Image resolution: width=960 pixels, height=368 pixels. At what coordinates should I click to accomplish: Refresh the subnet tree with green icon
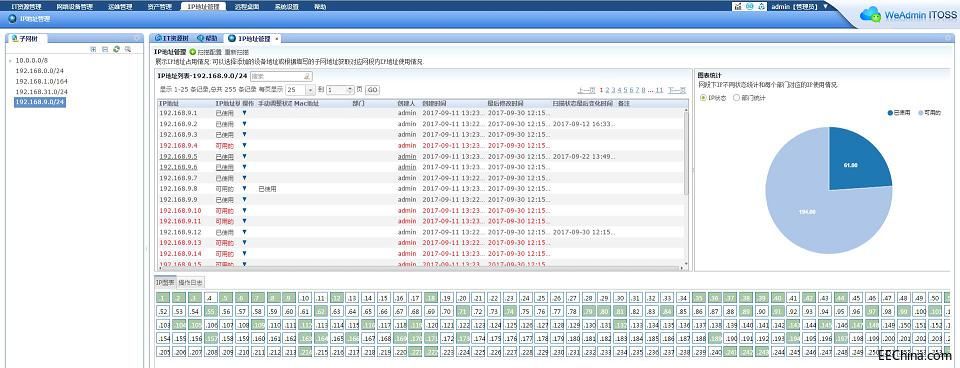(116, 49)
